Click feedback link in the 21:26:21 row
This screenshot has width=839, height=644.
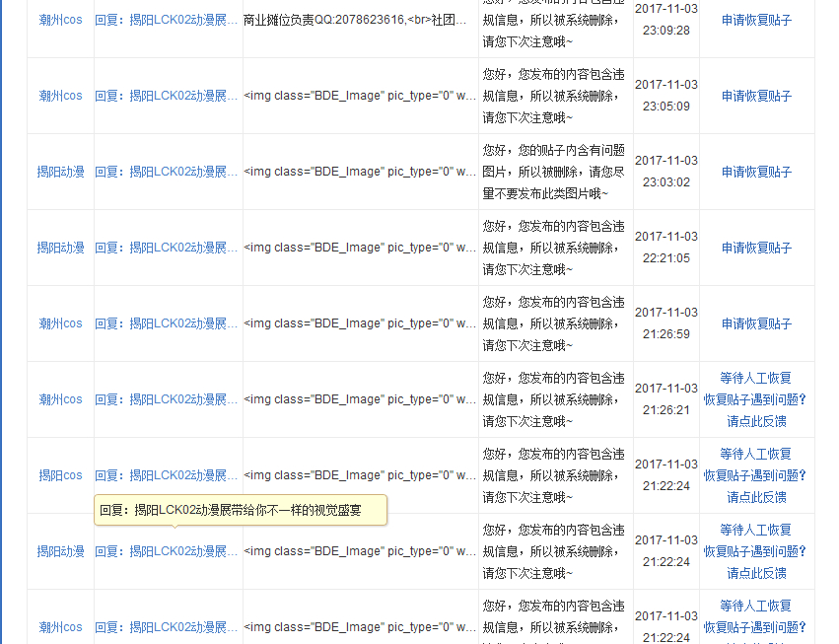pos(756,421)
